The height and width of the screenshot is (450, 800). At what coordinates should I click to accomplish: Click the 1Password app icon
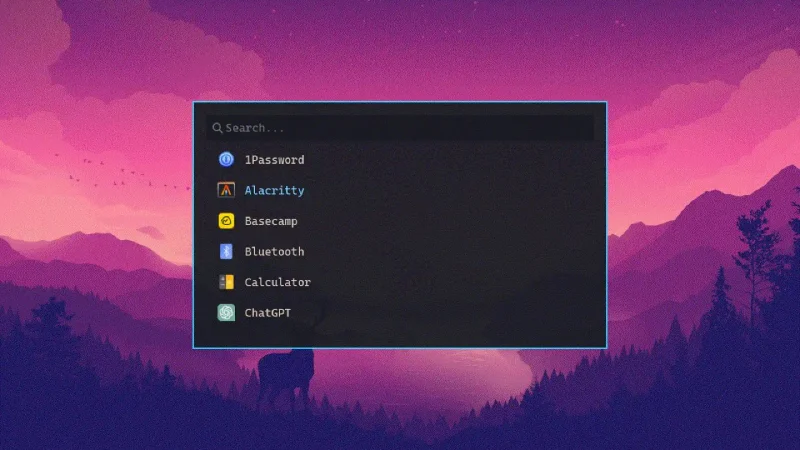coord(226,159)
